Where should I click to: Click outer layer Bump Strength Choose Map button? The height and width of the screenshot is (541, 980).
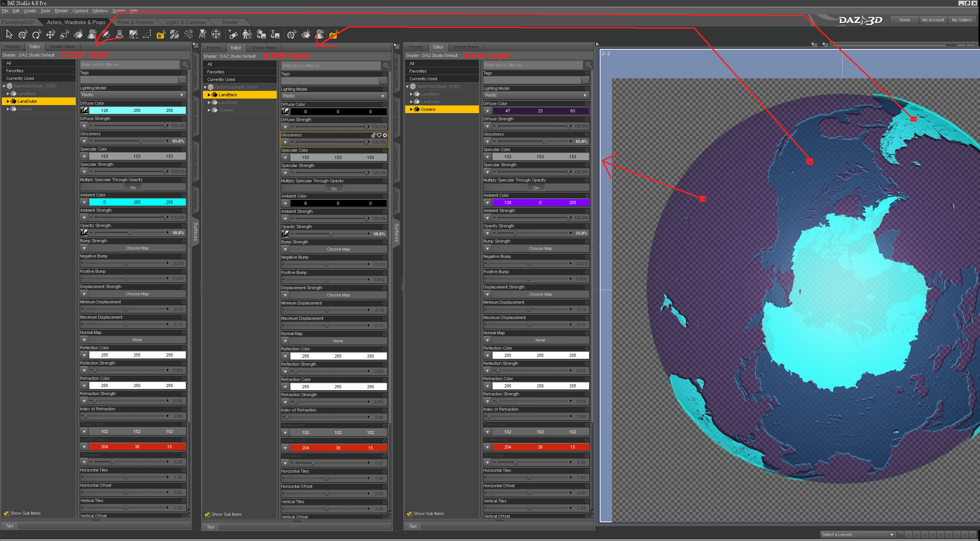137,248
